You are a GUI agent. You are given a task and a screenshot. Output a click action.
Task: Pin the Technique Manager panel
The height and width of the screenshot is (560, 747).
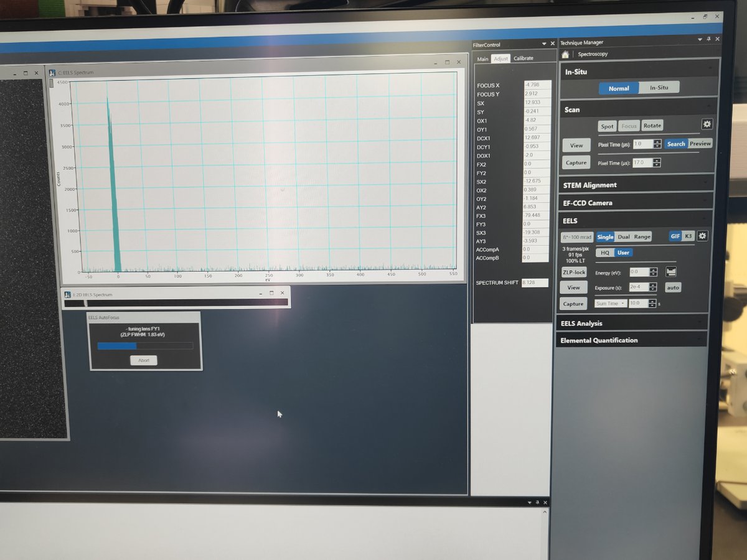pos(708,39)
